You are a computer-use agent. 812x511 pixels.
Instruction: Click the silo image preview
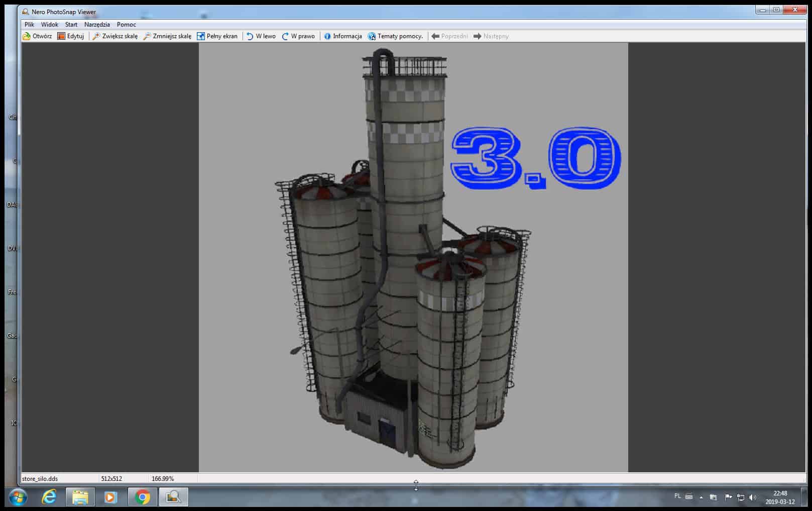click(413, 257)
